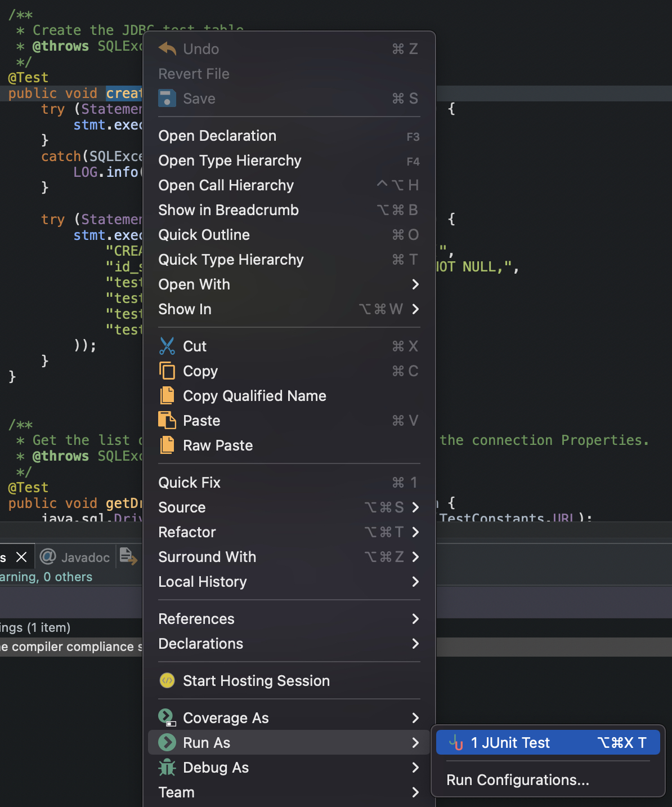
Task: Click 'LOG.info(' code line
Action: pyautogui.click(x=108, y=172)
